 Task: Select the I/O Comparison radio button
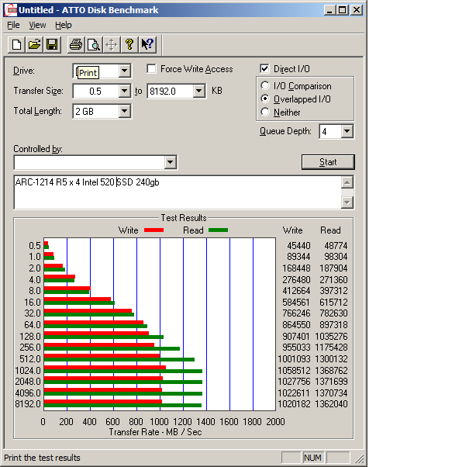click(266, 86)
